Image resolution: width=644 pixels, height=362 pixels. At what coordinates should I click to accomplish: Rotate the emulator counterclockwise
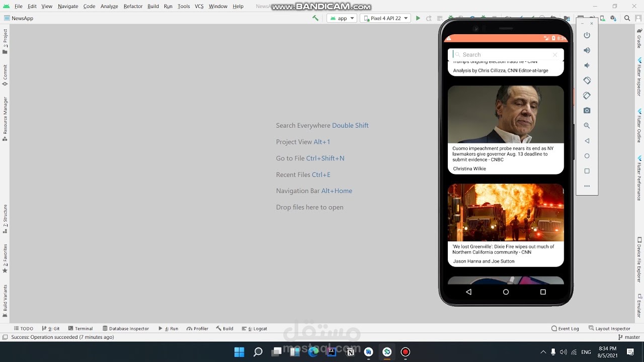tap(587, 80)
